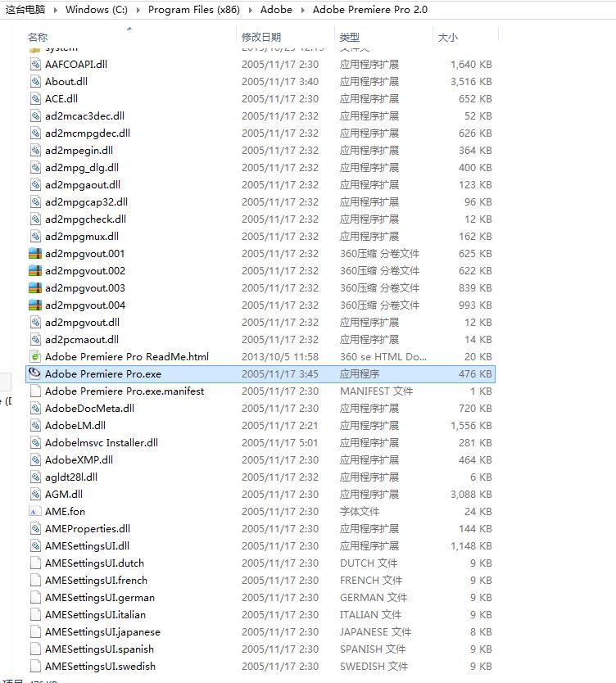Expand the breadcrumb arrow after 这台电脑
Screen dimensions: 616x683
[x=56, y=10]
